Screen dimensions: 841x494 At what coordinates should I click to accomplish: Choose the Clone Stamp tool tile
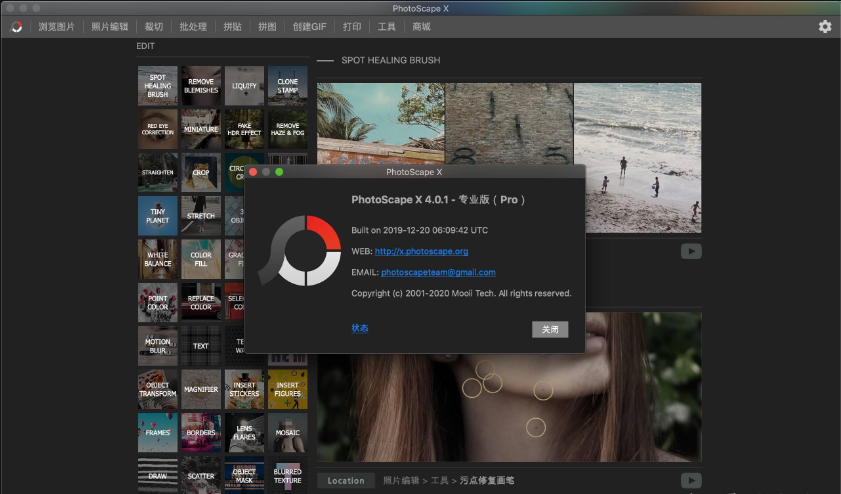coord(287,86)
